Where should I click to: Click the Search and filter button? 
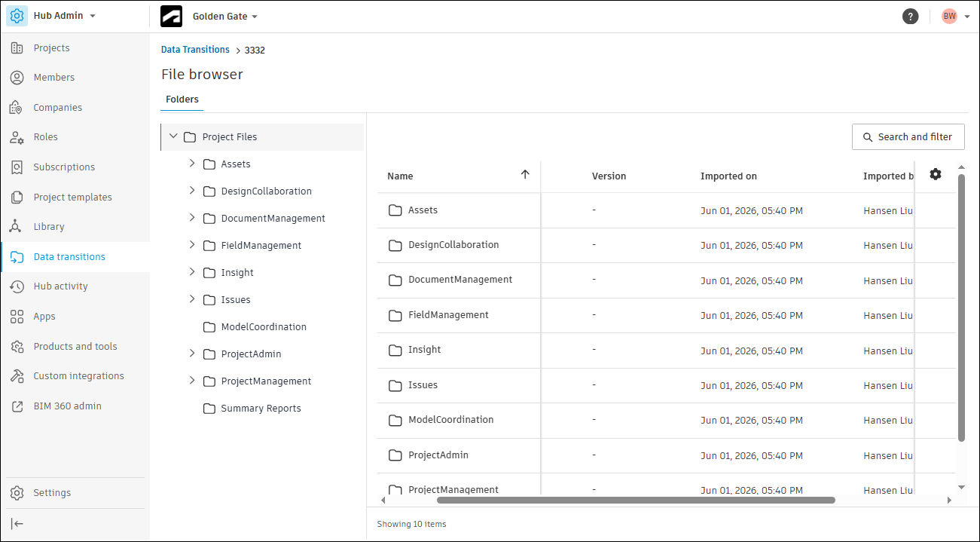tap(908, 137)
